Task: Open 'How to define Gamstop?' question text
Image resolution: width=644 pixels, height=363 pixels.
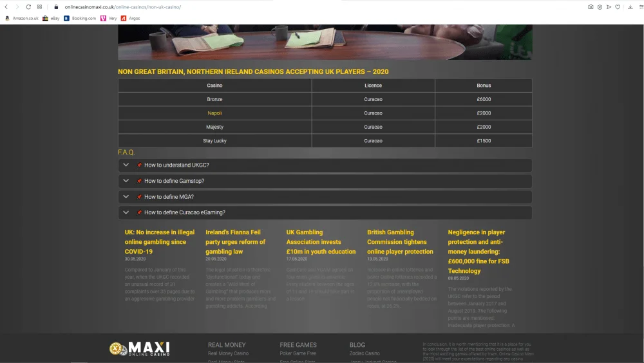Action: click(174, 181)
